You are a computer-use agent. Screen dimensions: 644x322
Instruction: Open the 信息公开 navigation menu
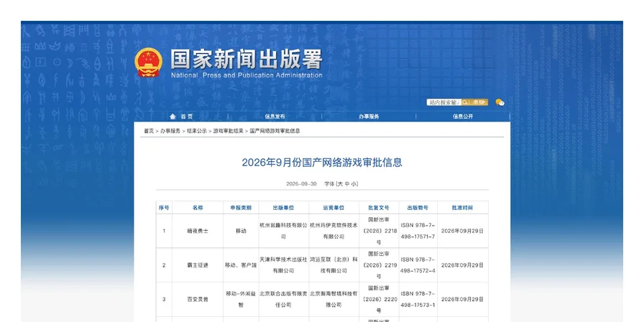pyautogui.click(x=463, y=116)
